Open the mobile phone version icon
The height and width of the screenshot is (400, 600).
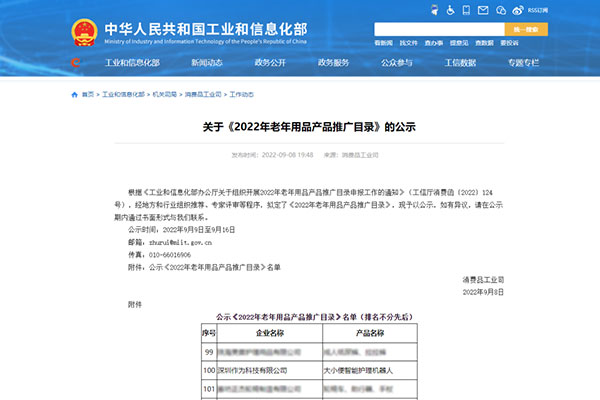point(466,10)
